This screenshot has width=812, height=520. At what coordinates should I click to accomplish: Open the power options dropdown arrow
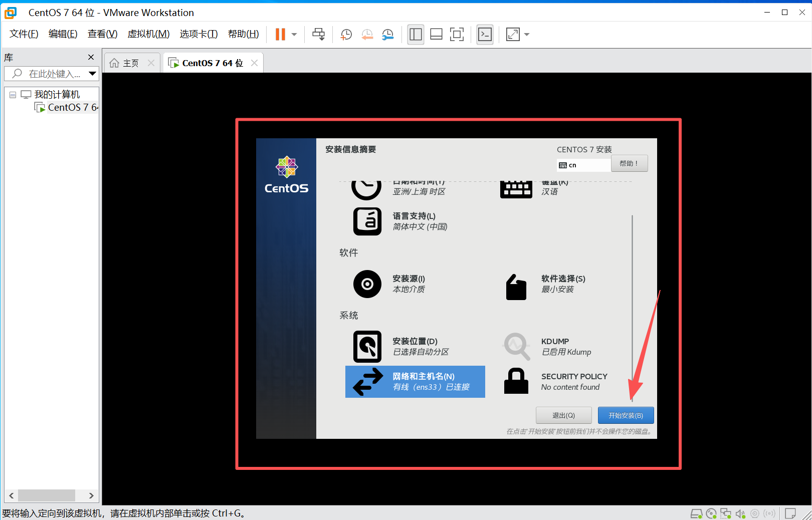click(294, 35)
